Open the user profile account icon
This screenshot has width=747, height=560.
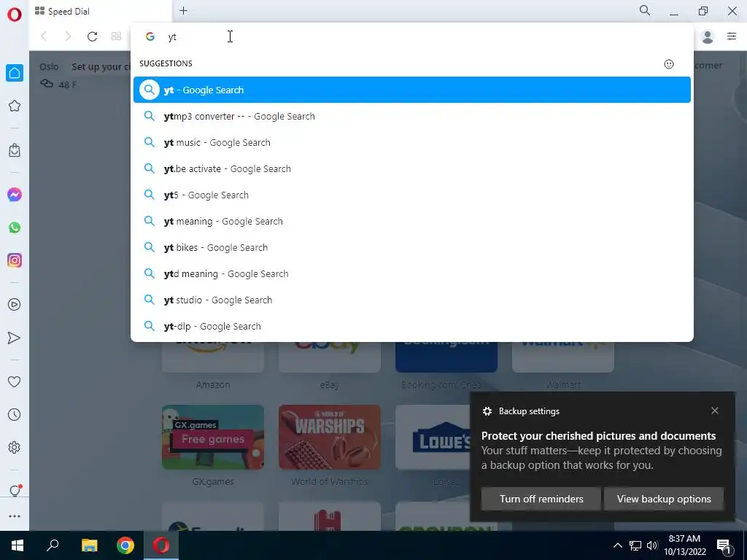tap(708, 36)
